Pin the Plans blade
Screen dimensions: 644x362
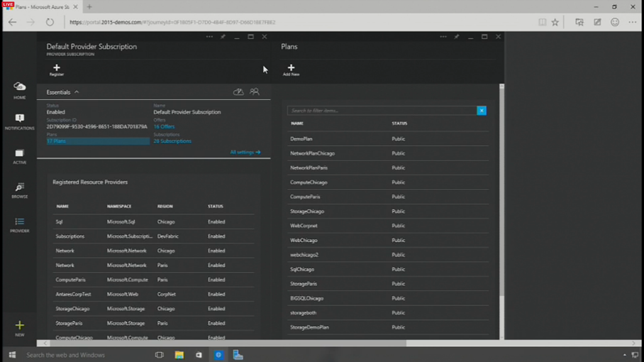(x=457, y=37)
